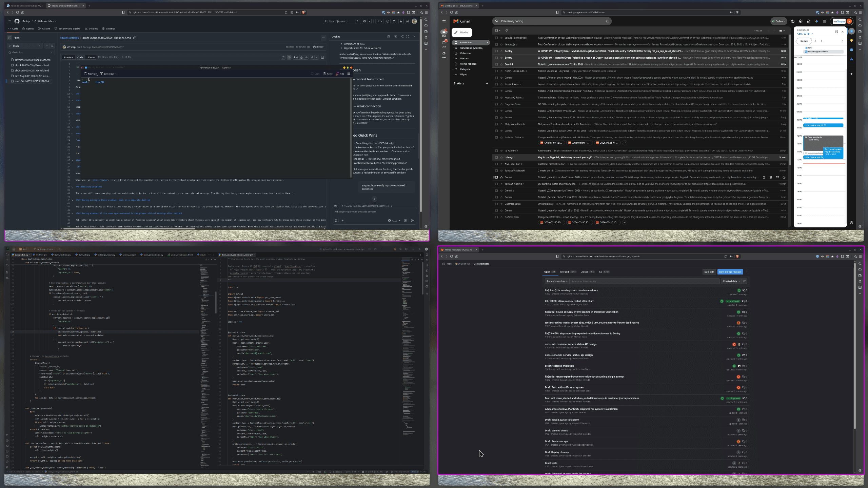The width and height of the screenshot is (868, 488).
Task: Open the Wysłane folder in Gmail
Action: click(x=465, y=59)
